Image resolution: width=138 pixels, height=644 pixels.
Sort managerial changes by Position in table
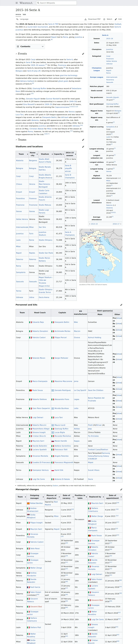tap(86, 497)
